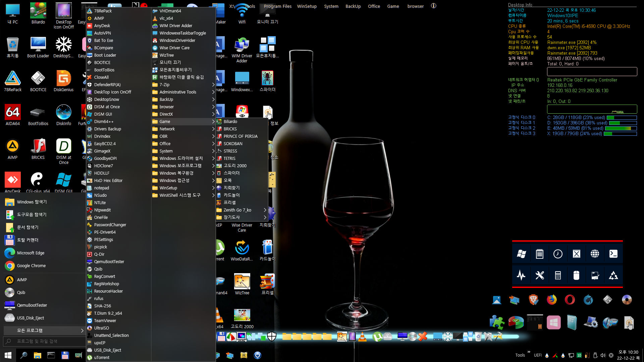Screen dimensions: 644x362
Task: Open Windows 탐색기 from Start menu
Action: pyautogui.click(x=44, y=202)
